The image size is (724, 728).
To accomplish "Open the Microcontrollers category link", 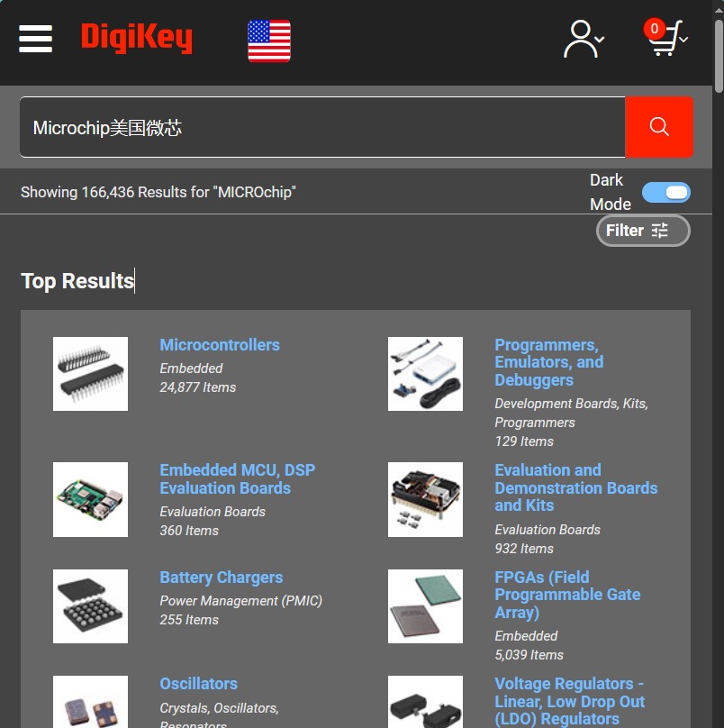I will pos(220,345).
